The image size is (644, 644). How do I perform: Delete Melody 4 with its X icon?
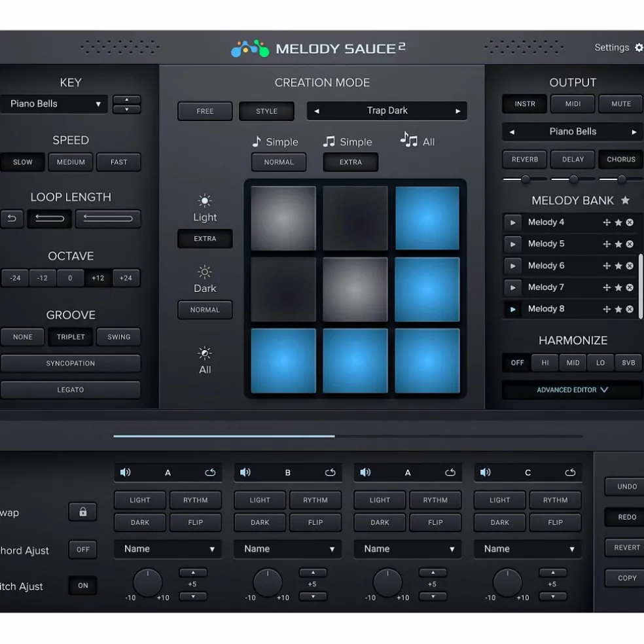630,223
